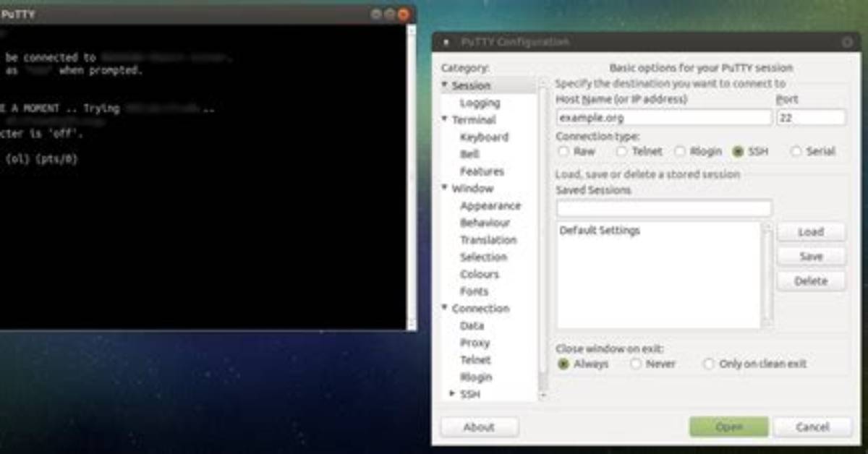
Task: Open the Fonts settings
Action: click(474, 291)
